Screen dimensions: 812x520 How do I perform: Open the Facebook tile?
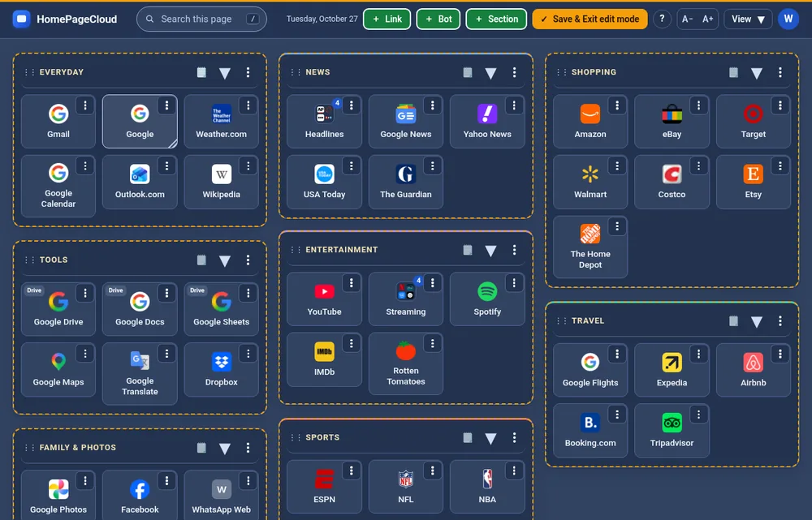140,496
